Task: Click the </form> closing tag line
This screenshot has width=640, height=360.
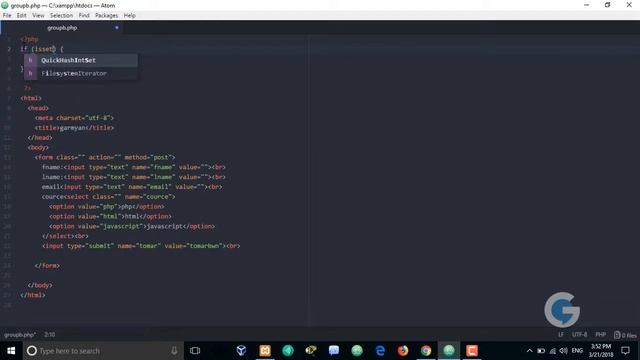Action: click(47, 266)
